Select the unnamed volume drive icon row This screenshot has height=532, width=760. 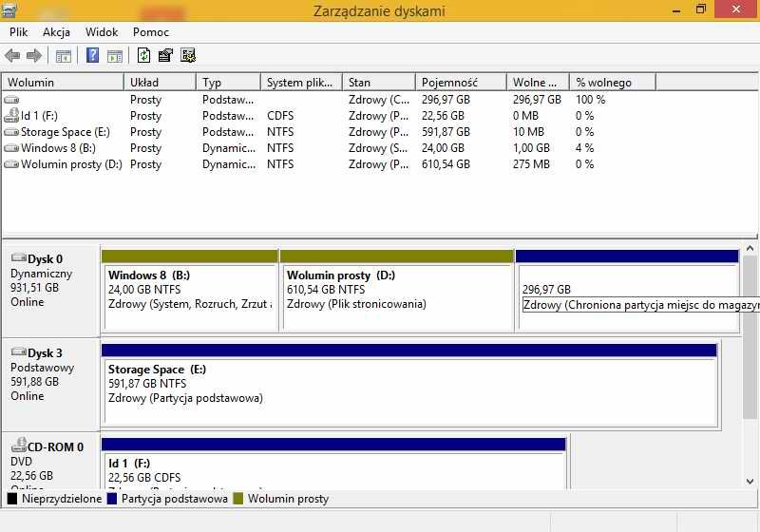(x=11, y=100)
